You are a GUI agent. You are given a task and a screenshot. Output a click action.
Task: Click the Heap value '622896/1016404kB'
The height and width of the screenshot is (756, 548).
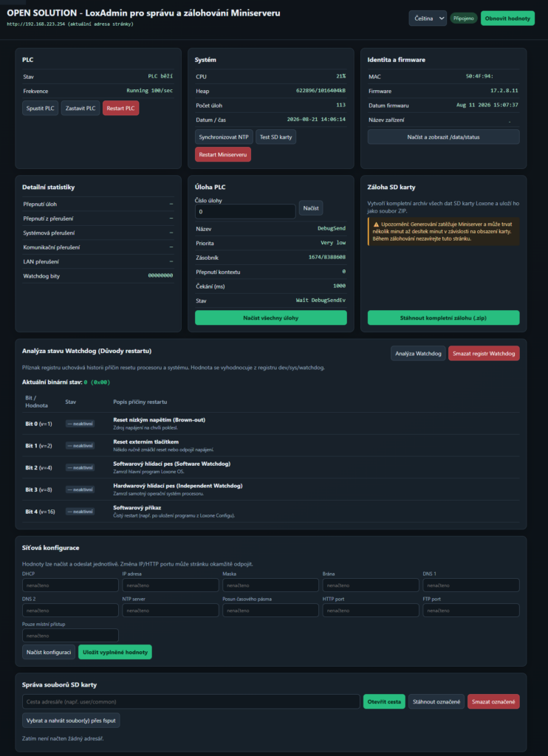pyautogui.click(x=321, y=91)
